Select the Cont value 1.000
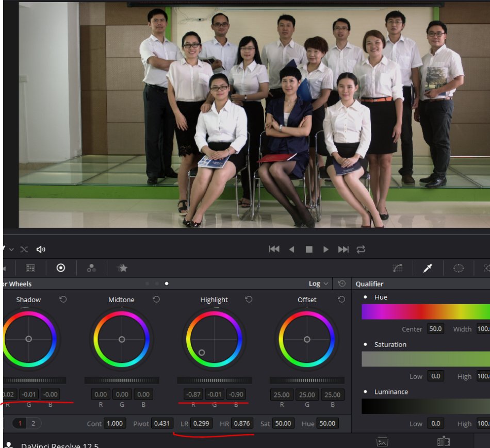 click(115, 423)
